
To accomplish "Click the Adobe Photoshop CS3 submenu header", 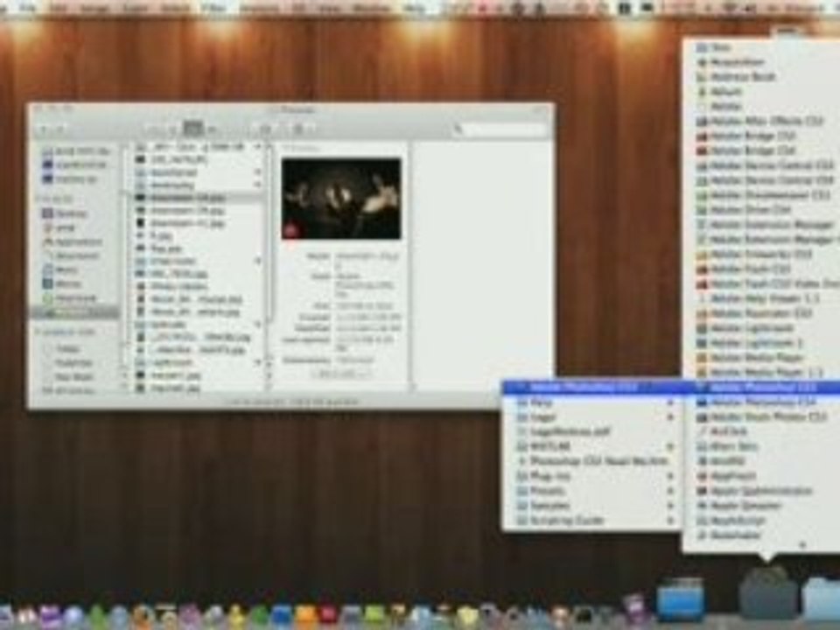I will click(x=592, y=387).
